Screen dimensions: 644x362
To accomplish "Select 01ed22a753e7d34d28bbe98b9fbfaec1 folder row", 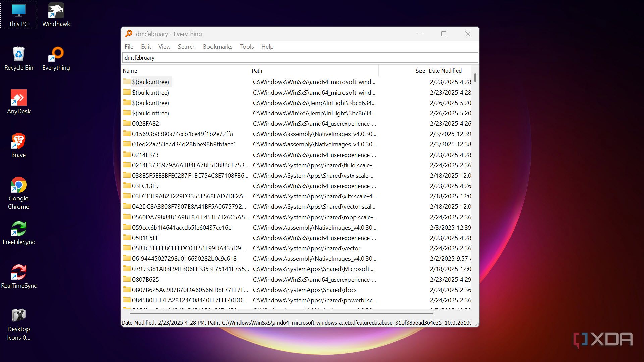I will 297,144.
